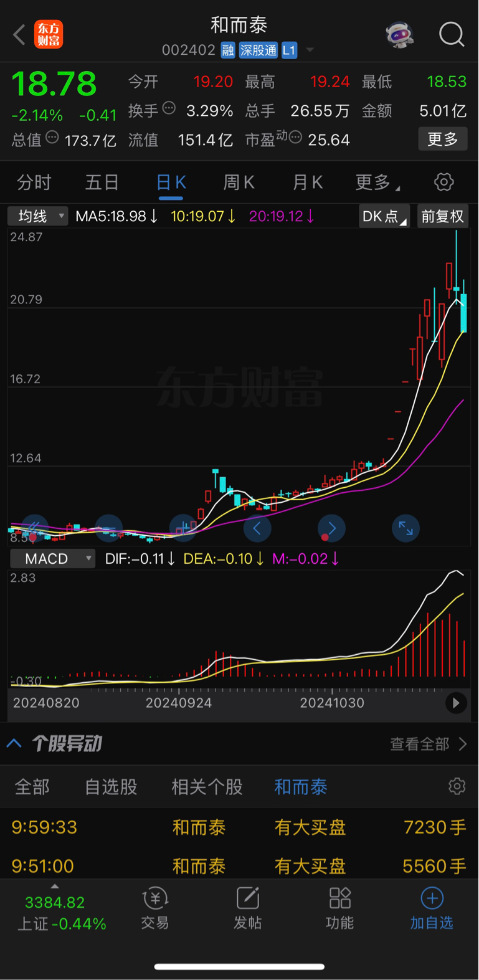Tap the play arrow beside date axis
The width and height of the screenshot is (479, 980).
pos(456,703)
